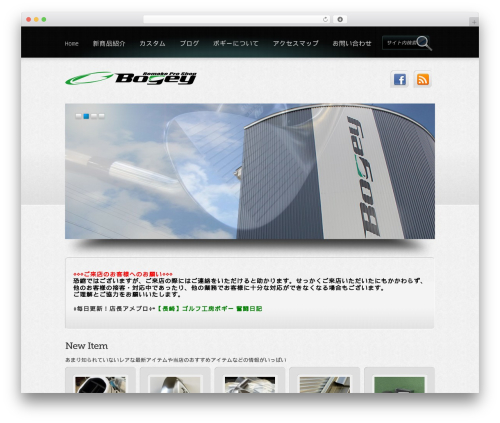Open the アクセスマップ menu item
This screenshot has height=423, width=500.
pyautogui.click(x=296, y=43)
